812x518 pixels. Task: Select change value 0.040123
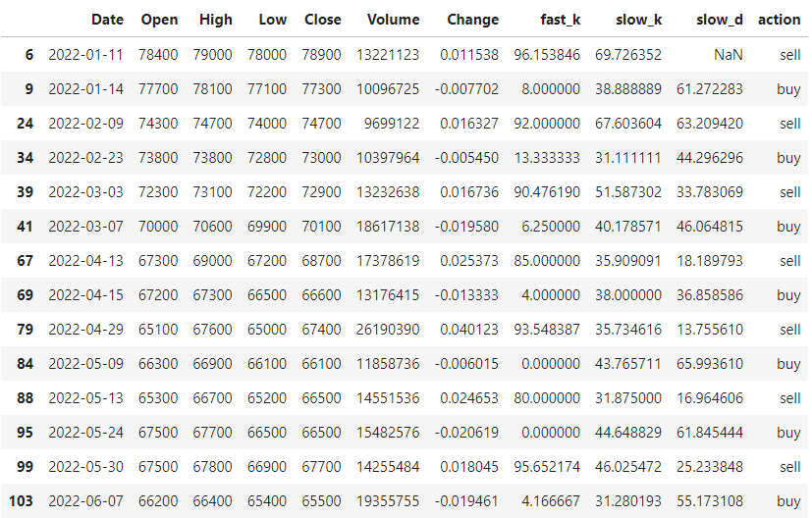click(469, 329)
